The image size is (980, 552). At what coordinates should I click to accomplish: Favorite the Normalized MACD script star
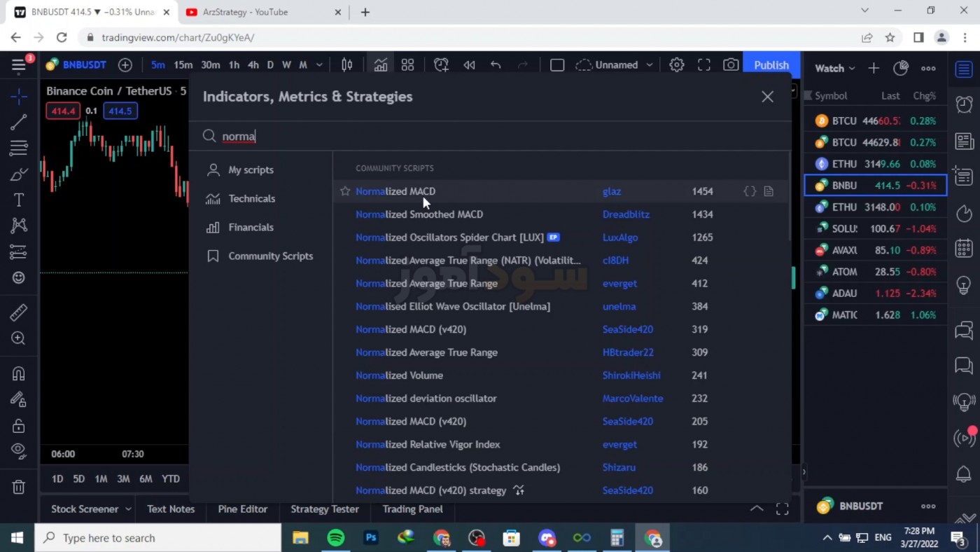(x=344, y=191)
